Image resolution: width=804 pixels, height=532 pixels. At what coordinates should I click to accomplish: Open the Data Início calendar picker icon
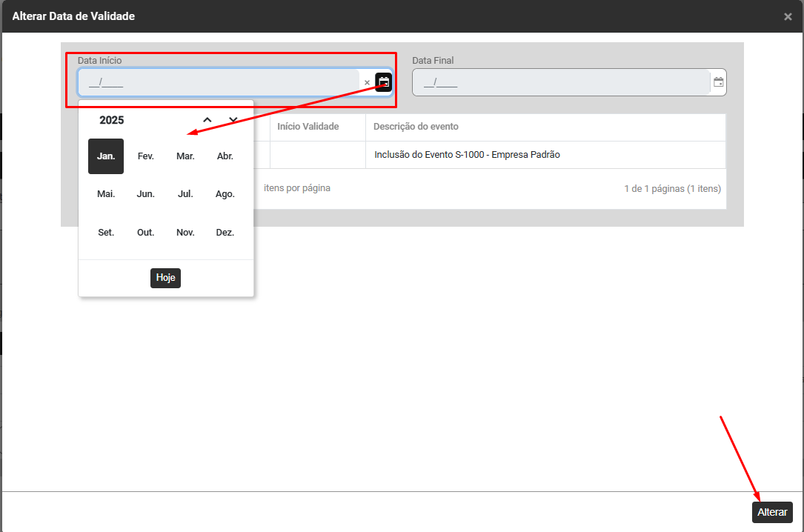384,82
